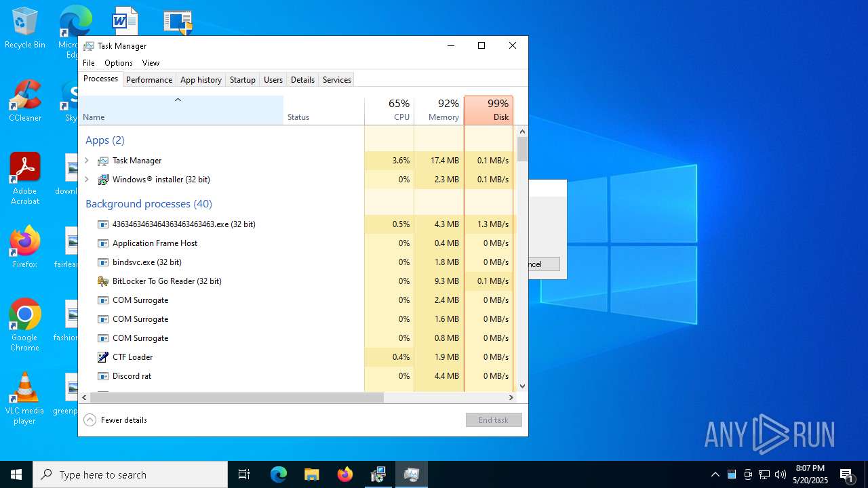Screen dimensions: 868x488
Task: Open the File menu
Action: coord(89,63)
